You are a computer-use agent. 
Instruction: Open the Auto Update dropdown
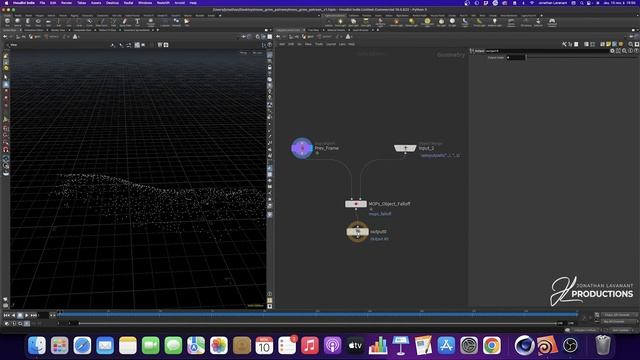621,330
